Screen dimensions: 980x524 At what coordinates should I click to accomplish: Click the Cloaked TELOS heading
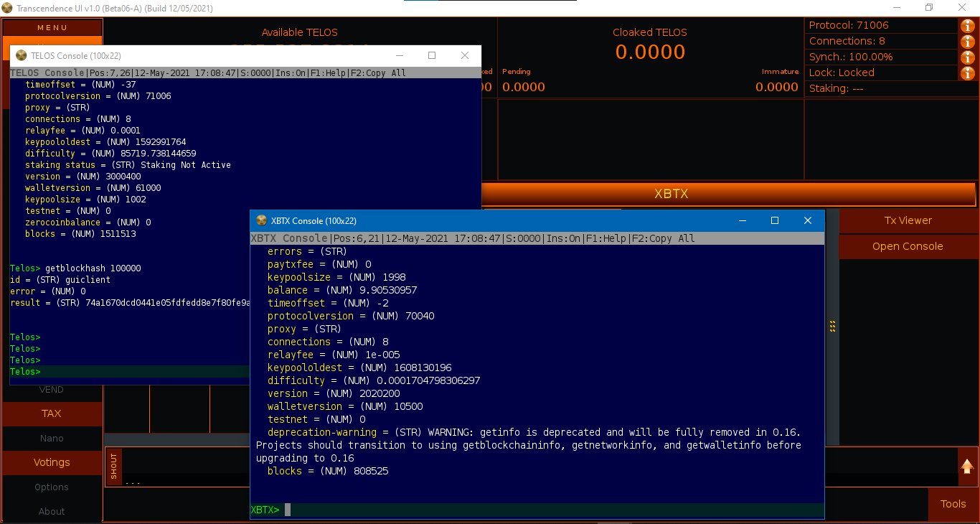click(650, 32)
